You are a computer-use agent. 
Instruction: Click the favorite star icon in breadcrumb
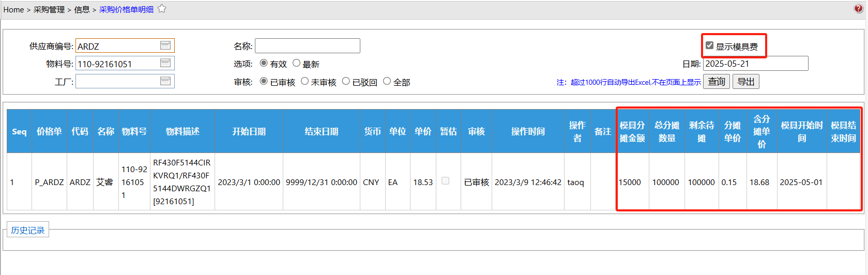coord(162,9)
